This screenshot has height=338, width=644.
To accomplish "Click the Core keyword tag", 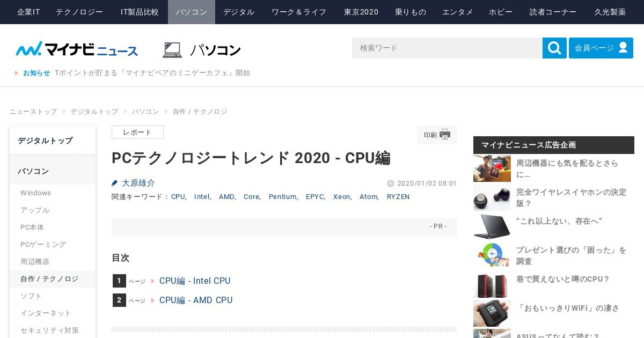I will (x=252, y=197).
